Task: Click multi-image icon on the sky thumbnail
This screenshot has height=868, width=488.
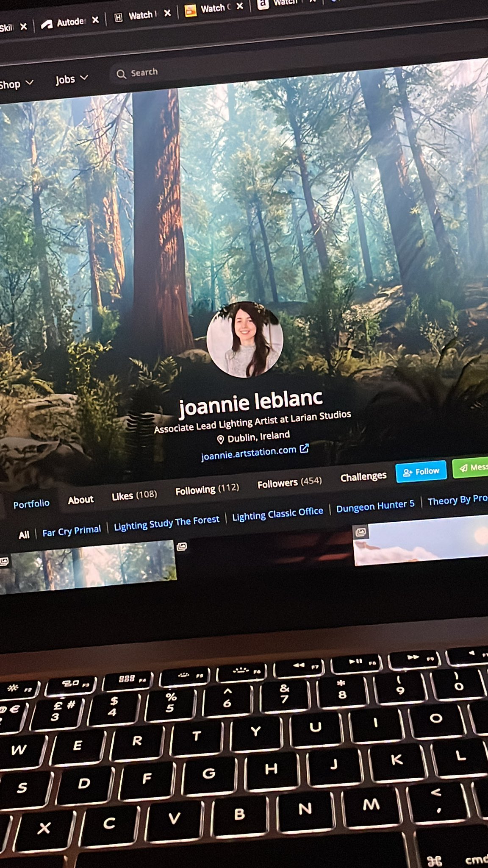Action: click(361, 532)
